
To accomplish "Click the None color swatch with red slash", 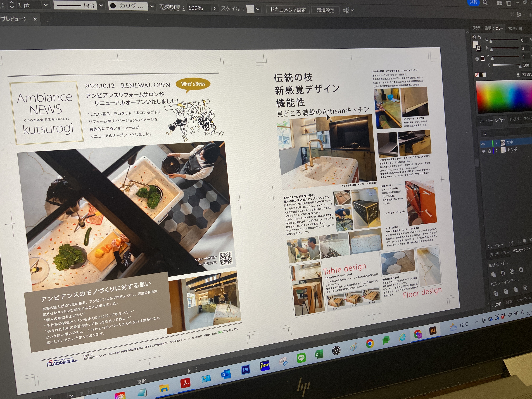I will pyautogui.click(x=477, y=75).
